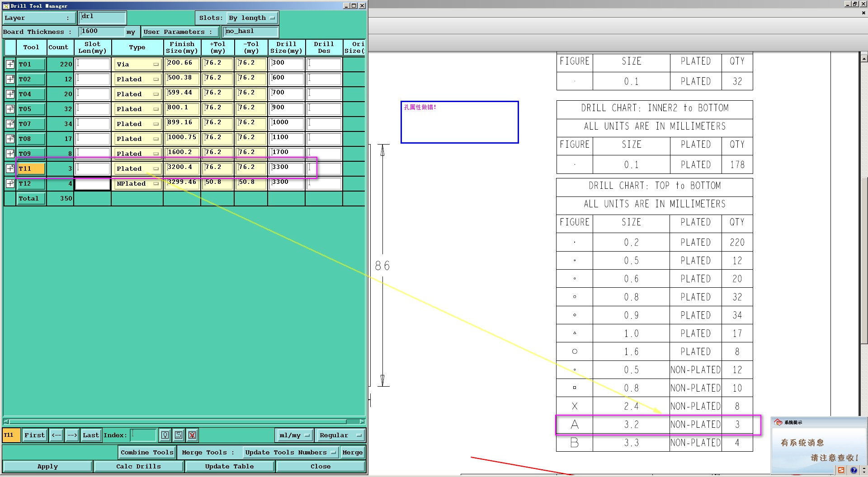868x477 pixels.
Task: Click the '孔属性做错!' annotation text box
Action: pos(459,122)
